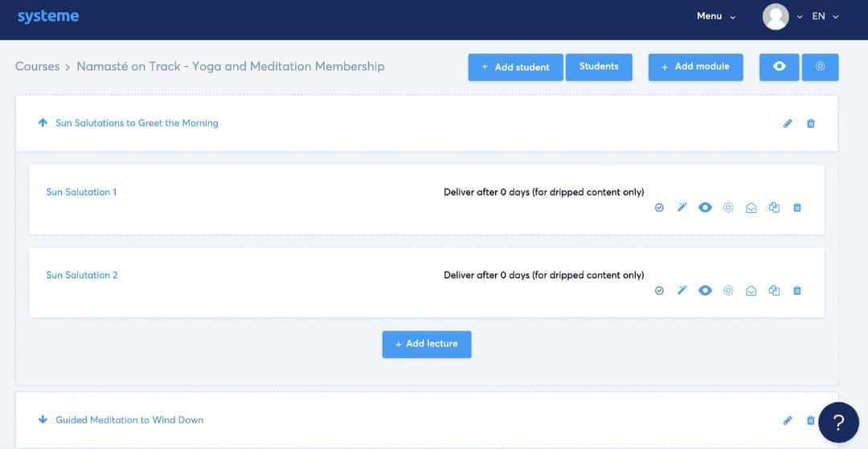Open the Menu dropdown
Viewport: 868px width, 449px height.
[716, 16]
